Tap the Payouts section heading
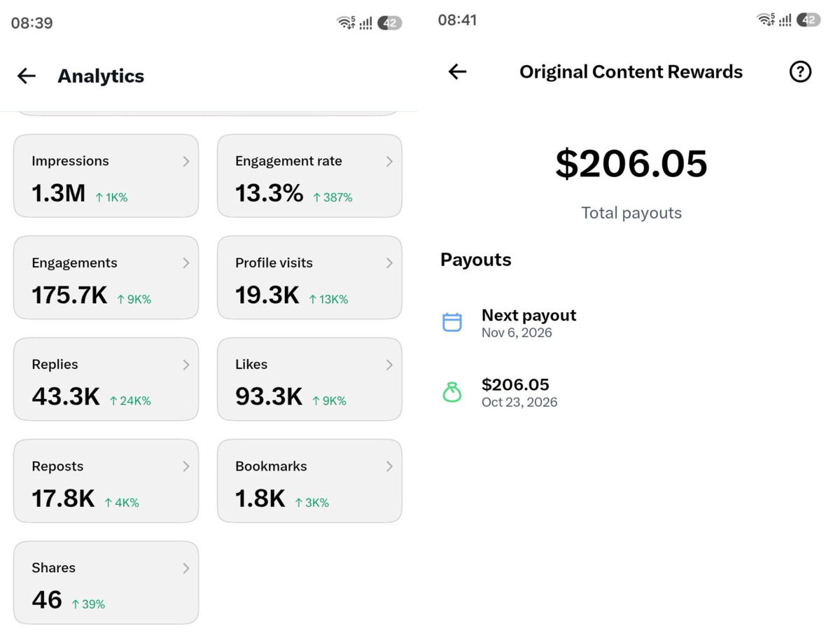 [x=476, y=260]
